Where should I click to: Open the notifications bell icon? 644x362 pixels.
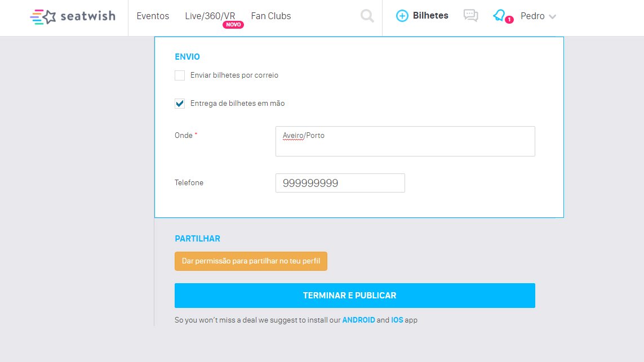pos(499,16)
